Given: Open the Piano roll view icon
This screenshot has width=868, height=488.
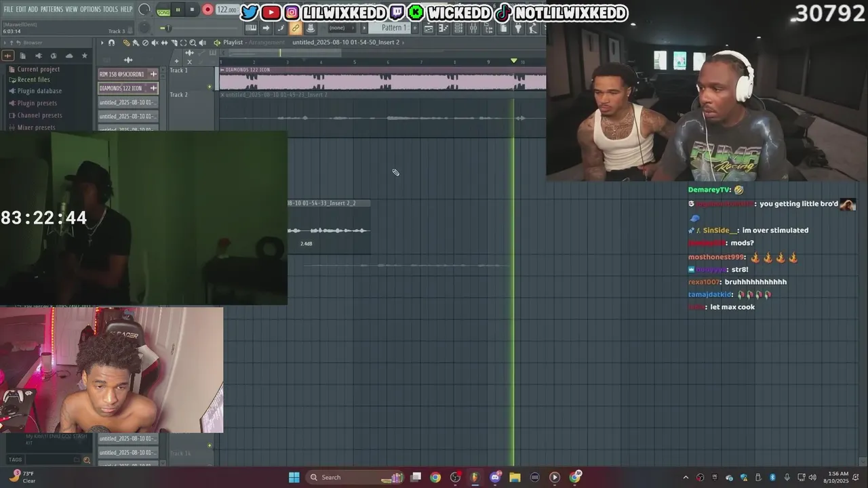Looking at the screenshot, I should [443, 28].
